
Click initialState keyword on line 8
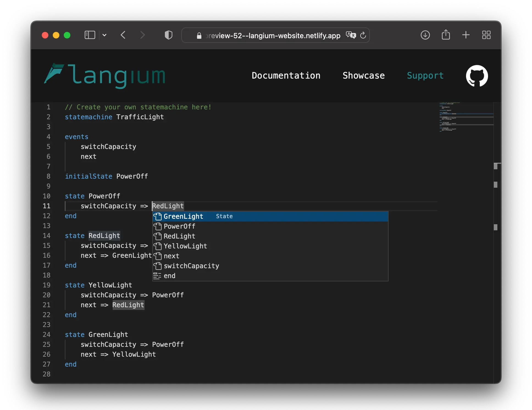click(x=88, y=176)
